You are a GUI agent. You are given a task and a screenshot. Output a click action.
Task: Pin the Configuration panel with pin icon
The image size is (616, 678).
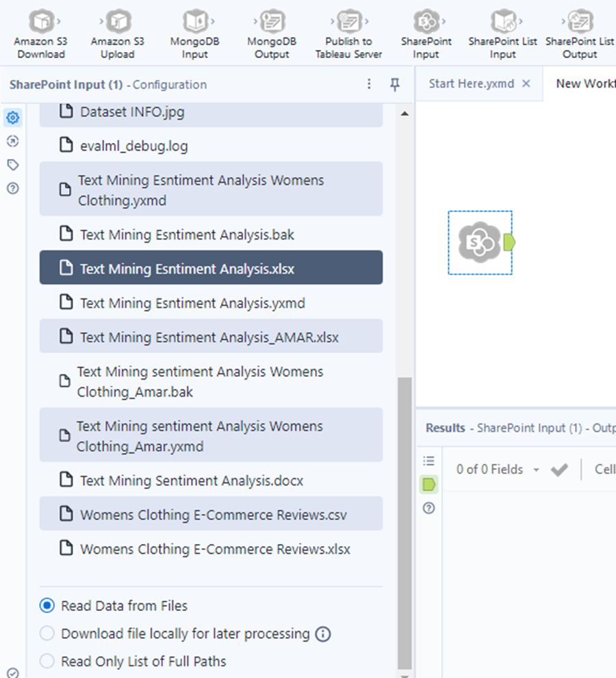point(395,84)
